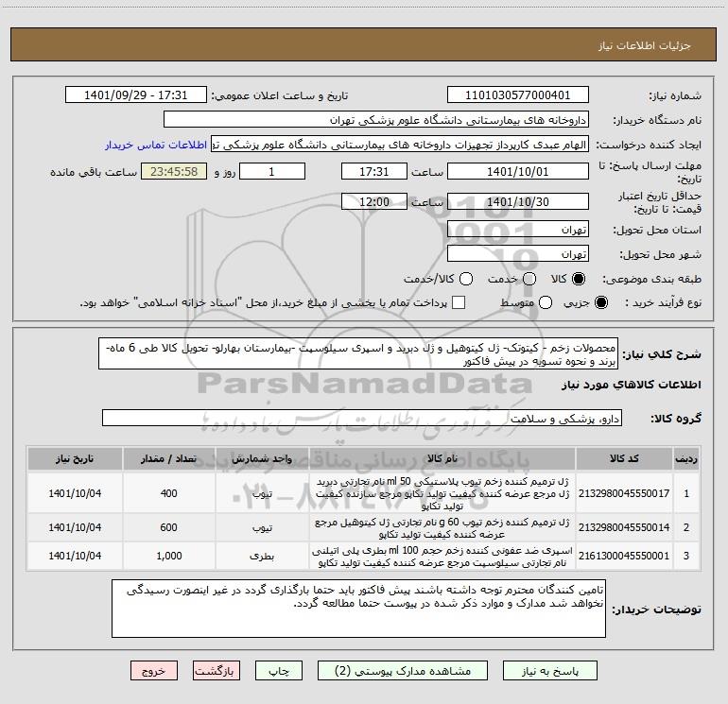Click the تاریخ نیاز column header
This screenshot has width=728, height=704.
tap(75, 459)
